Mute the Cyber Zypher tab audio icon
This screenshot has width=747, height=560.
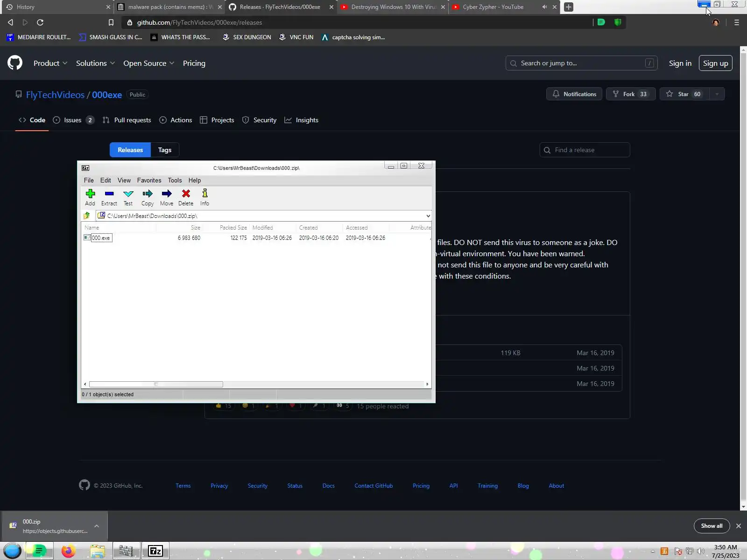click(x=544, y=7)
